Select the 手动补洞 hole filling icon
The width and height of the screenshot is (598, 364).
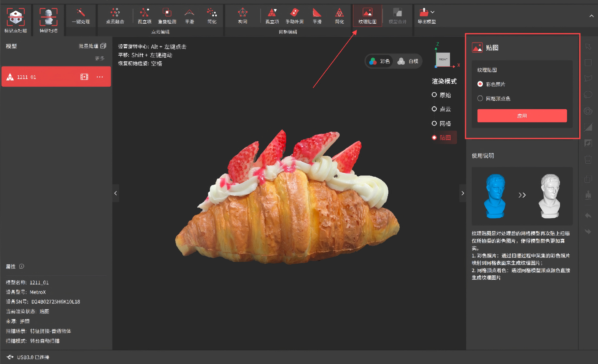(294, 13)
